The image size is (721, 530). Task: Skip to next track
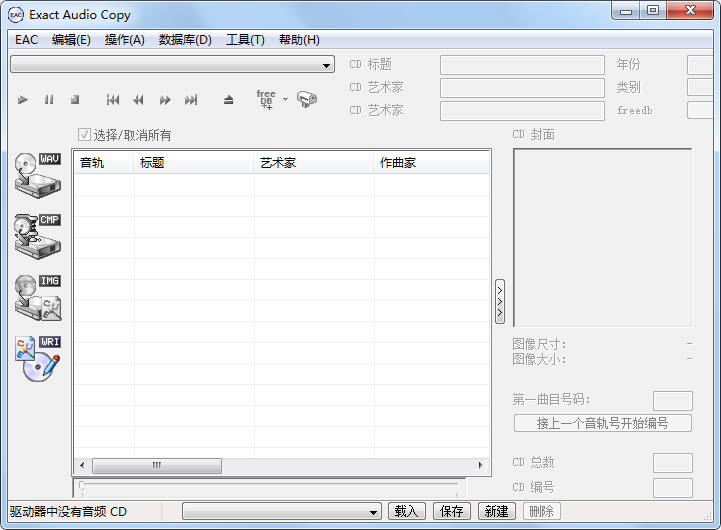click(x=191, y=100)
